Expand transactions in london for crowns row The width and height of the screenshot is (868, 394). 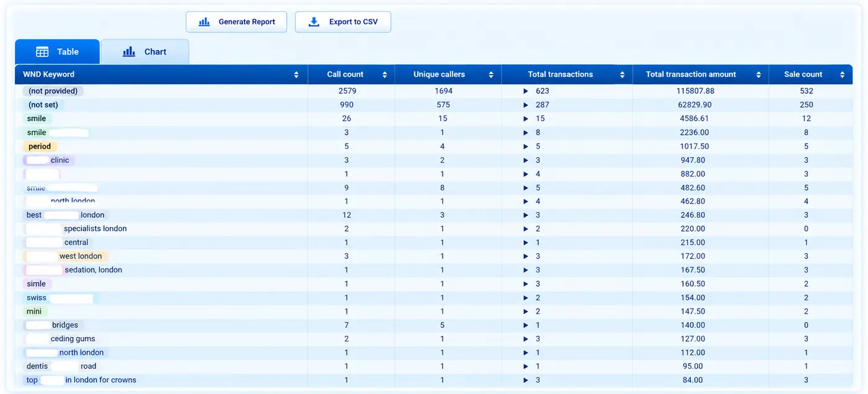tap(526, 380)
